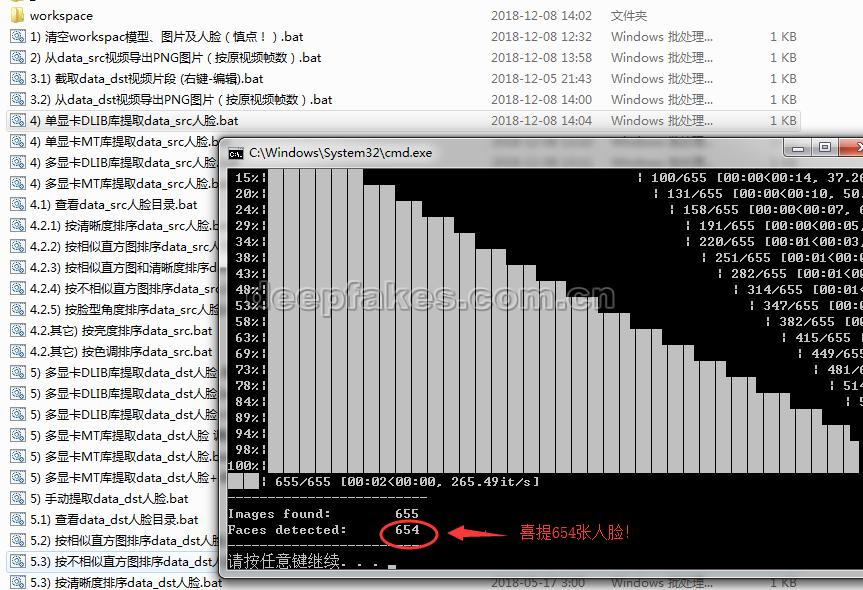
Task: Click icon of 4.2.4) 按不相似直方图排序data_src file
Action: [x=18, y=288]
